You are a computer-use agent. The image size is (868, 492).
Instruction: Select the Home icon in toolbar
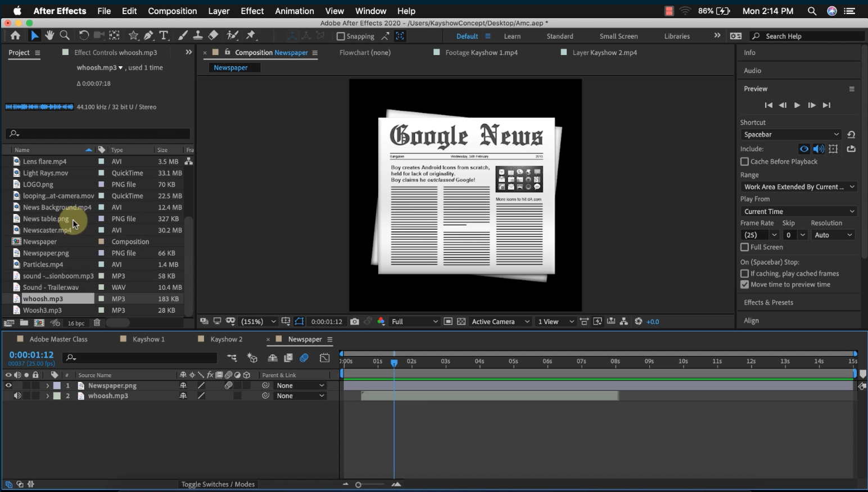click(15, 35)
